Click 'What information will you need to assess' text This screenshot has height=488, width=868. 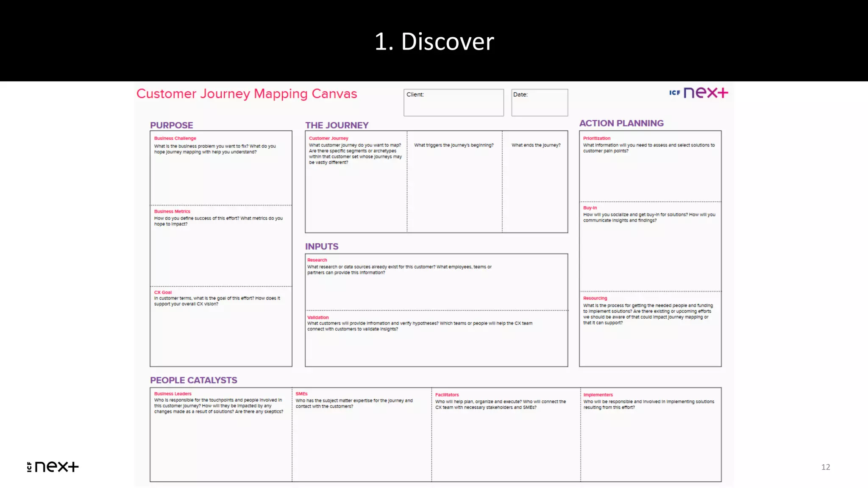(648, 148)
